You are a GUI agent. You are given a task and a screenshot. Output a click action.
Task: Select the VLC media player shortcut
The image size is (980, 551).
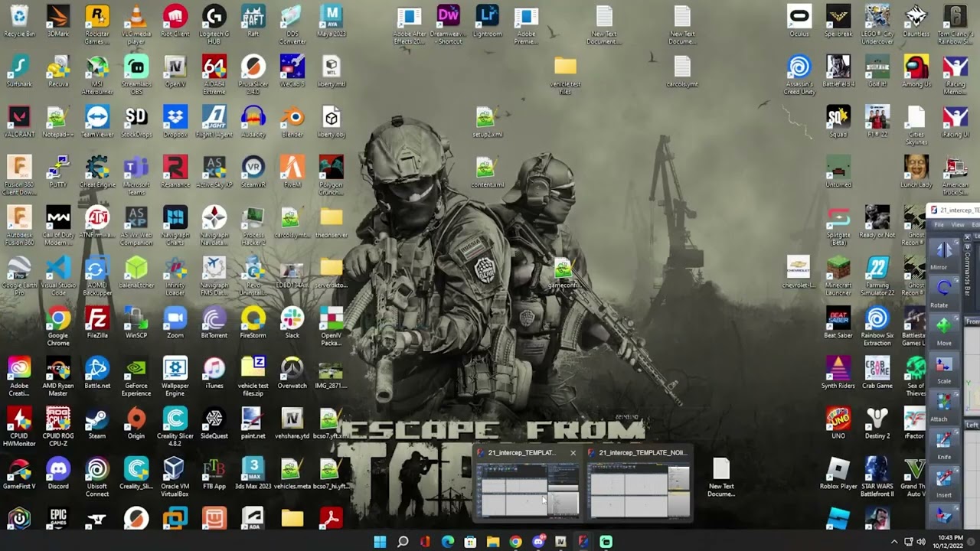136,24
